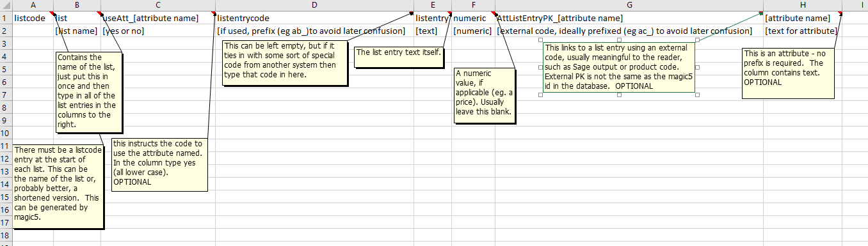868x246 pixels.
Task: Select column A header
Action: click(33, 5)
